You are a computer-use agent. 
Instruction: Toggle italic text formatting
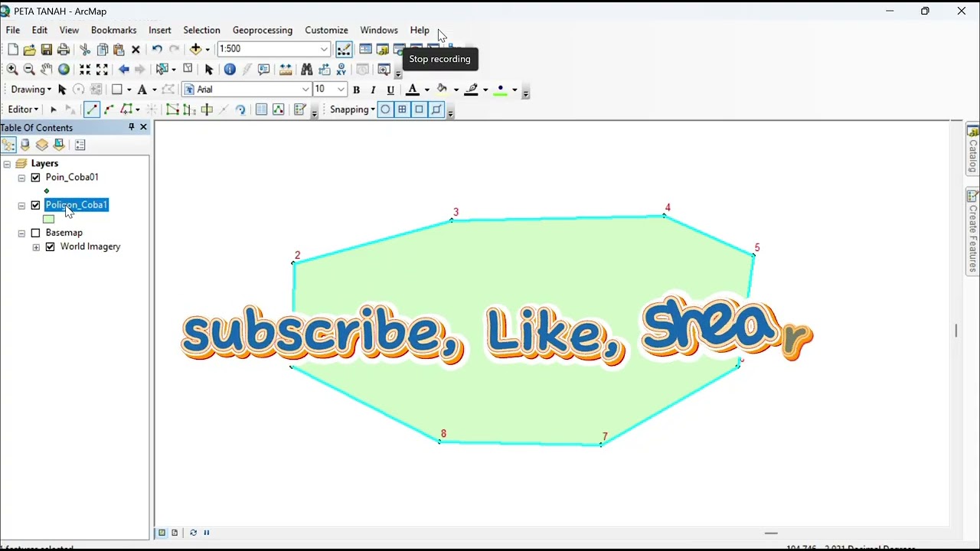pos(373,90)
